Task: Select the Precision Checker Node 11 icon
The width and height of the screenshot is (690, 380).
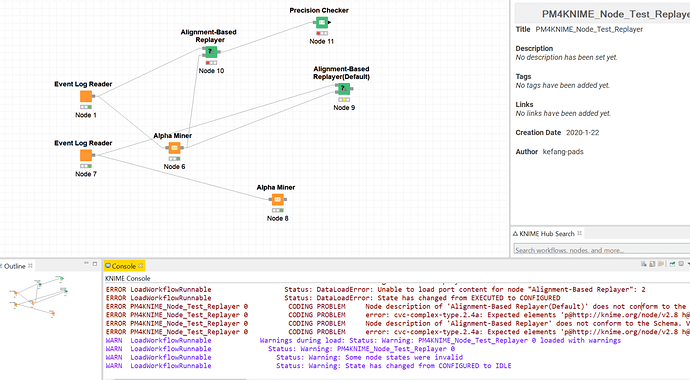Action: tap(322, 22)
